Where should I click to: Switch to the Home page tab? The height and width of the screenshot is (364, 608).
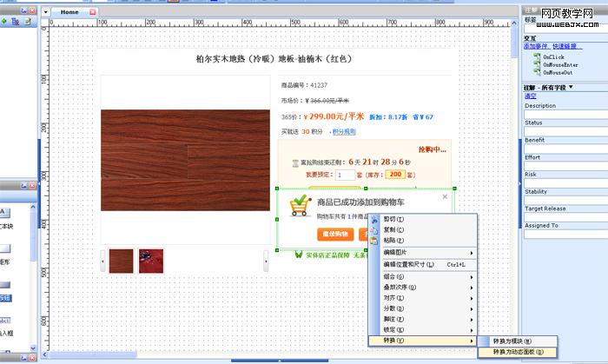69,13
